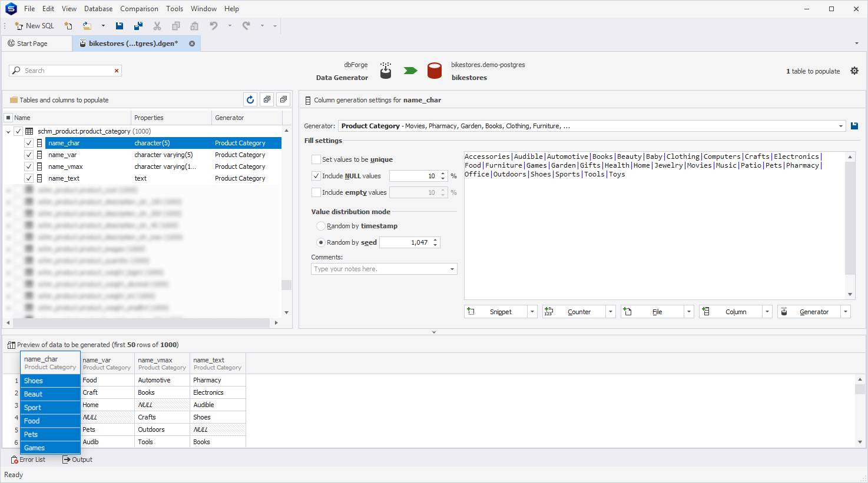The height and width of the screenshot is (483, 868).
Task: Click the New SQL toolbar button
Action: [34, 26]
